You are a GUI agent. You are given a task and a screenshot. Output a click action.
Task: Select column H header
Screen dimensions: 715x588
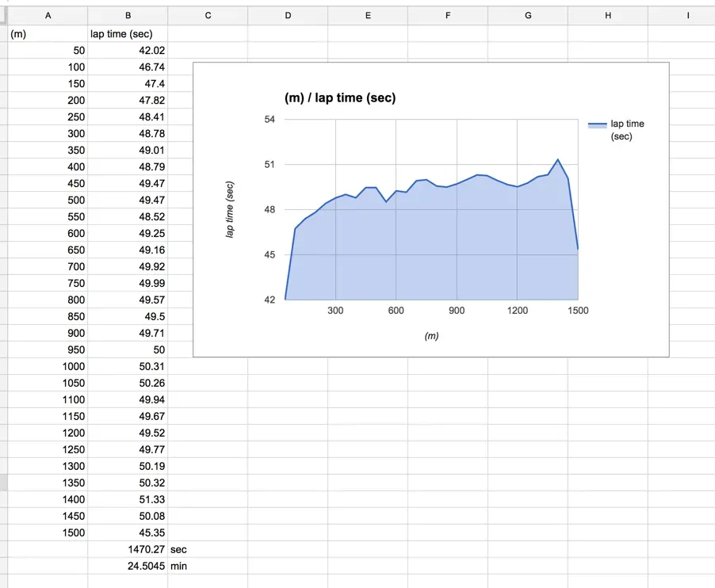click(608, 15)
